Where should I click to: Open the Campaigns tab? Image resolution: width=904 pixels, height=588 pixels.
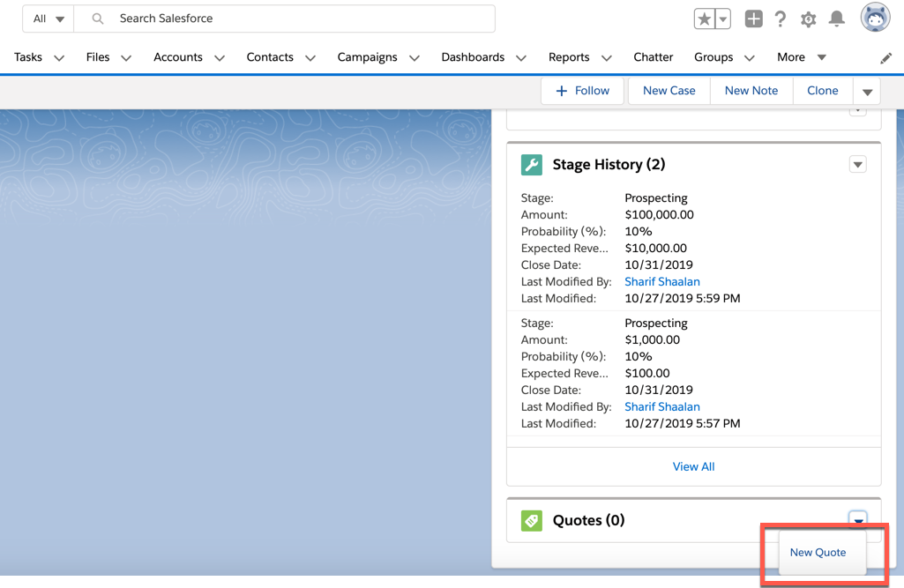coord(367,57)
